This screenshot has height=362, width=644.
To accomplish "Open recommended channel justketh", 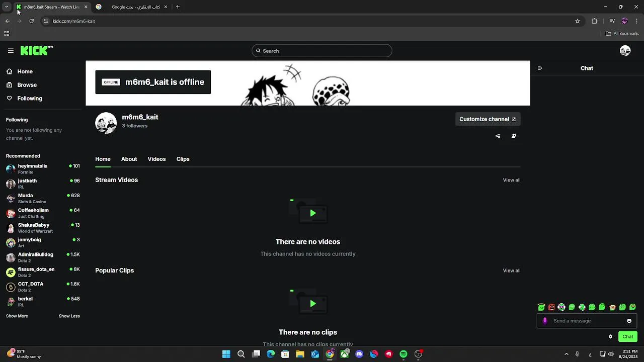I will [x=43, y=184].
